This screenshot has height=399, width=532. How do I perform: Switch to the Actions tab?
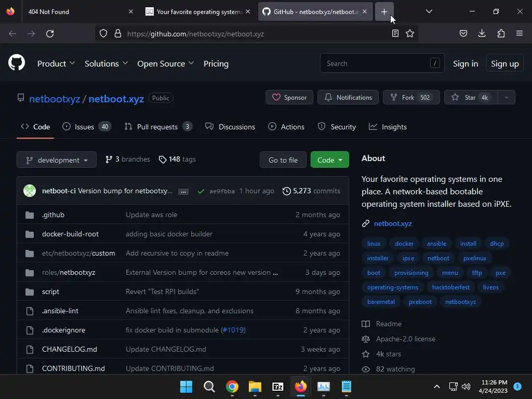[286, 127]
